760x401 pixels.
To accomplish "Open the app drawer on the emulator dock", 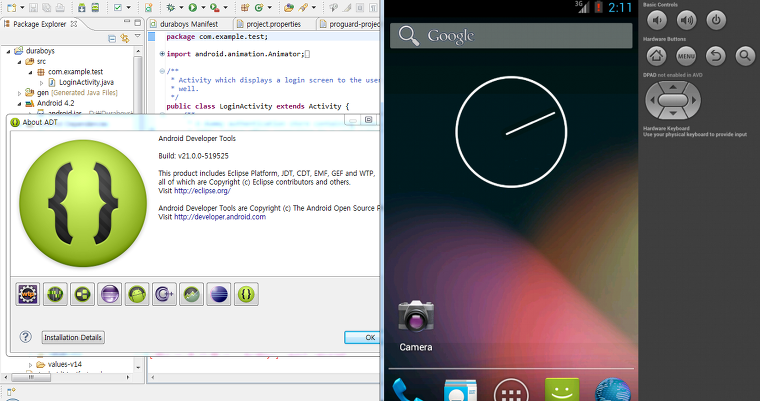I will coord(511,390).
